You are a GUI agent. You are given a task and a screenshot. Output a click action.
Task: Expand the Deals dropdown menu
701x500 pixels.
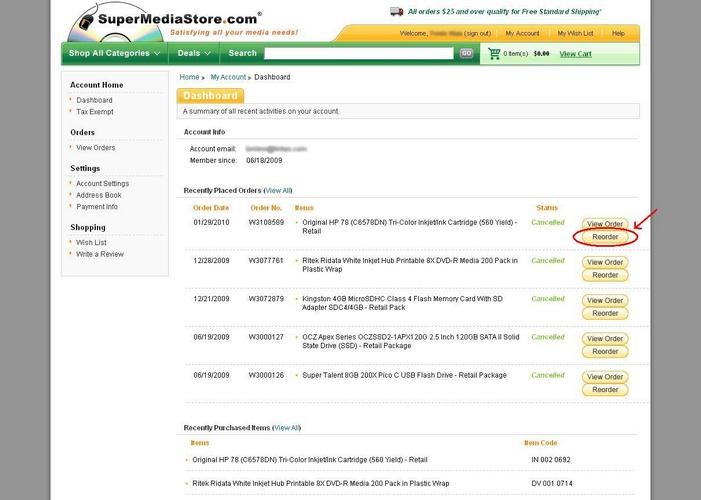coord(194,53)
